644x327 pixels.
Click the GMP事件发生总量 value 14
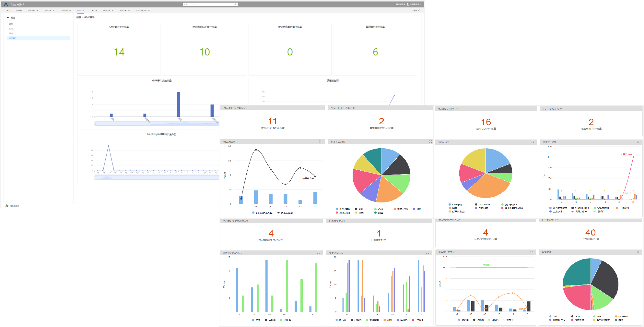[x=119, y=52]
